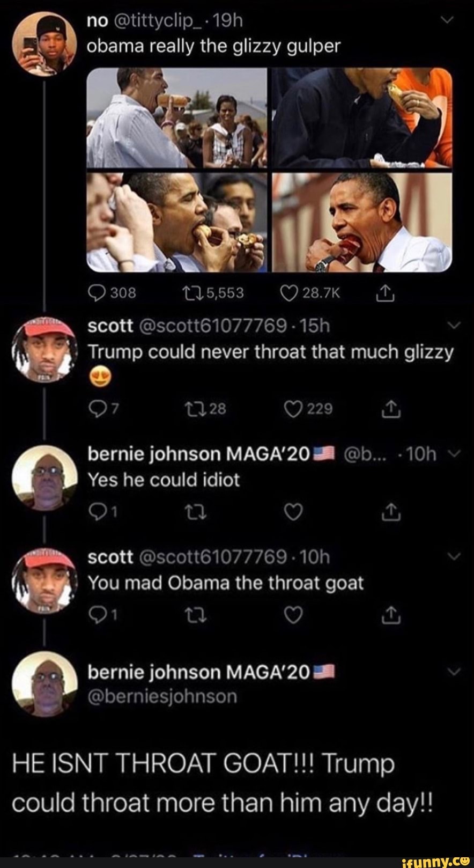474x868 pixels.
Task: Open the original poster's profile picture
Action: point(45,45)
